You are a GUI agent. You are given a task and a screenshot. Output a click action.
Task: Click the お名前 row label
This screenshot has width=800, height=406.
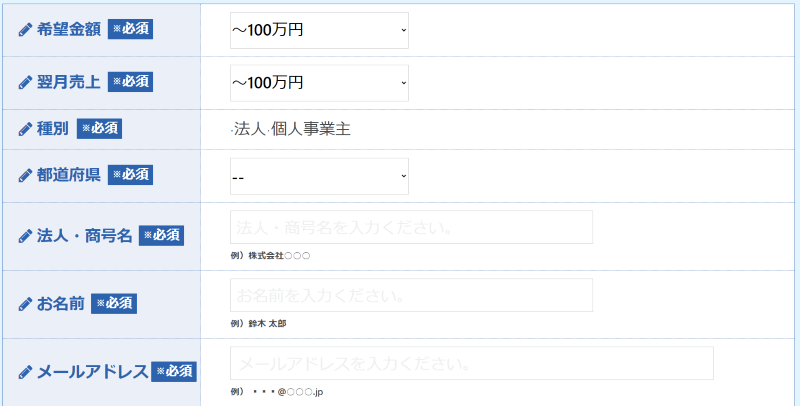(x=61, y=303)
